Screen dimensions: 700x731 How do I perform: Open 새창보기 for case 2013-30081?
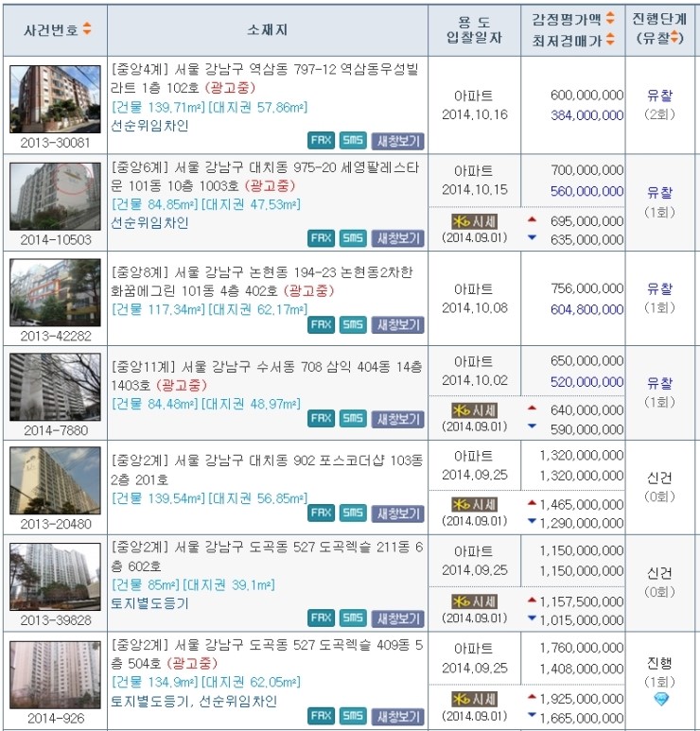[x=398, y=141]
